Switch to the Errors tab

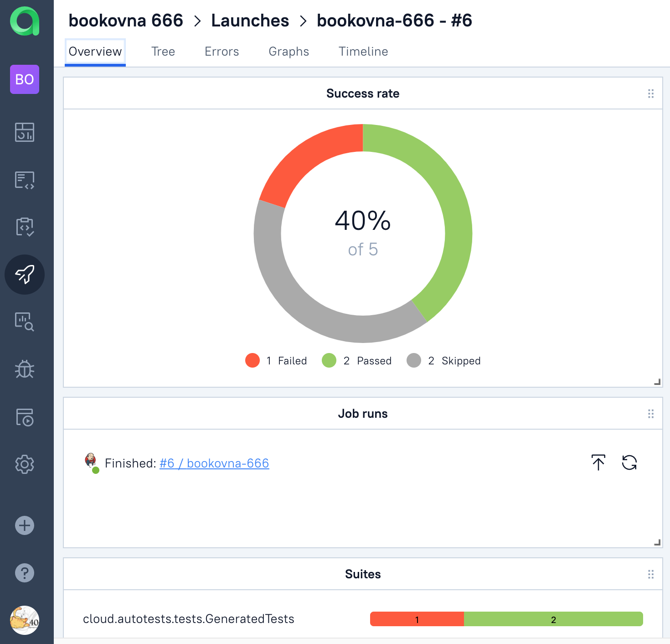point(222,52)
